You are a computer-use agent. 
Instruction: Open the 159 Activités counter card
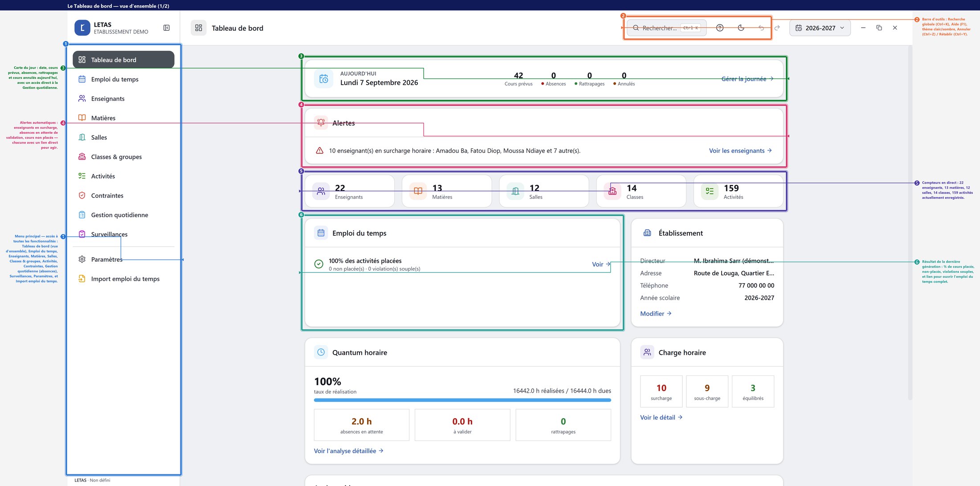(738, 191)
